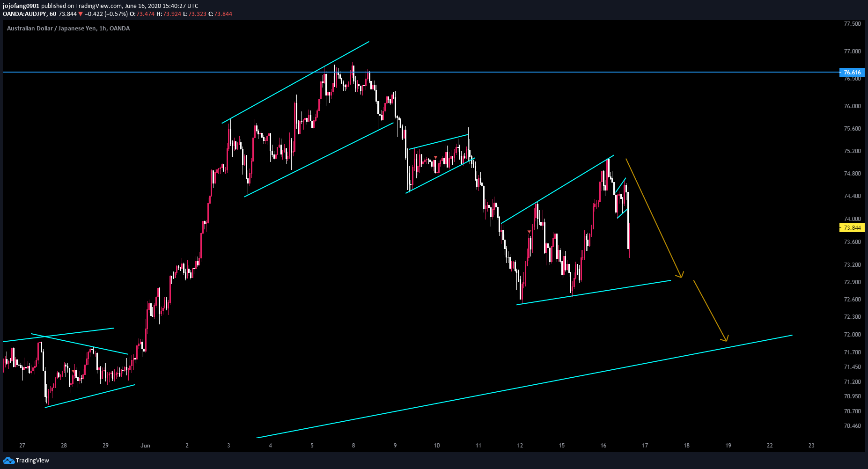
Task: Click the yellow 73.844 current price label
Action: (x=852, y=228)
